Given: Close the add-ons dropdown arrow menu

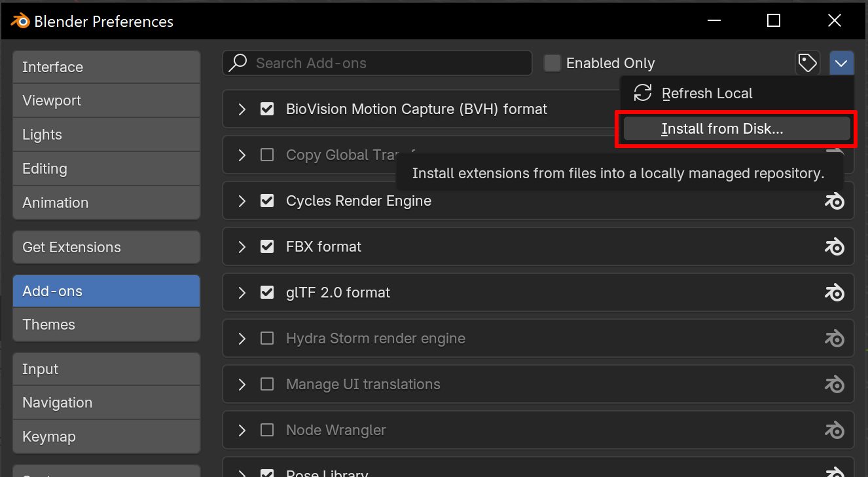Looking at the screenshot, I should pyautogui.click(x=841, y=64).
